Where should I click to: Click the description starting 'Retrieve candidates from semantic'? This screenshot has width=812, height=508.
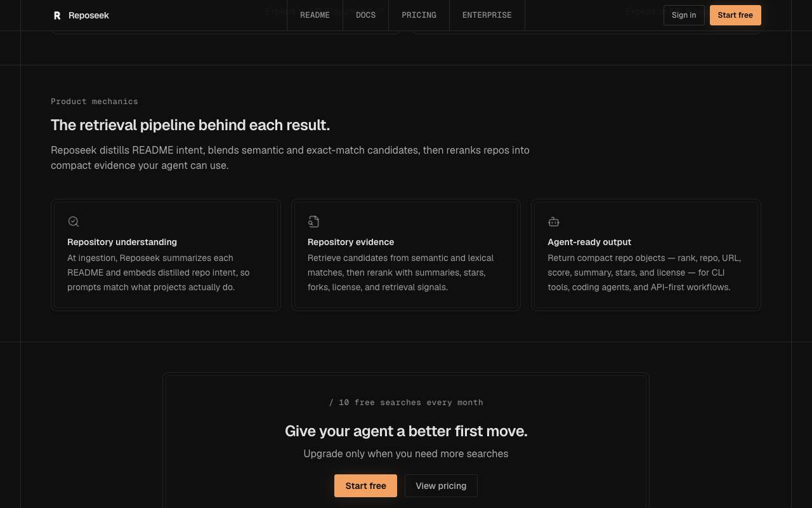(x=401, y=272)
